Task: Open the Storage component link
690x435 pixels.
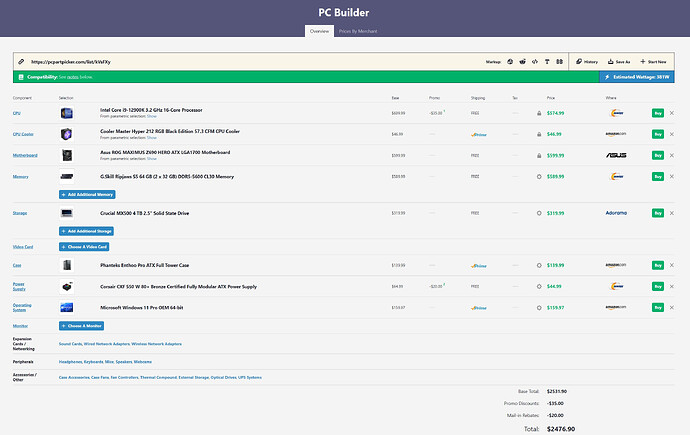Action: tap(20, 213)
